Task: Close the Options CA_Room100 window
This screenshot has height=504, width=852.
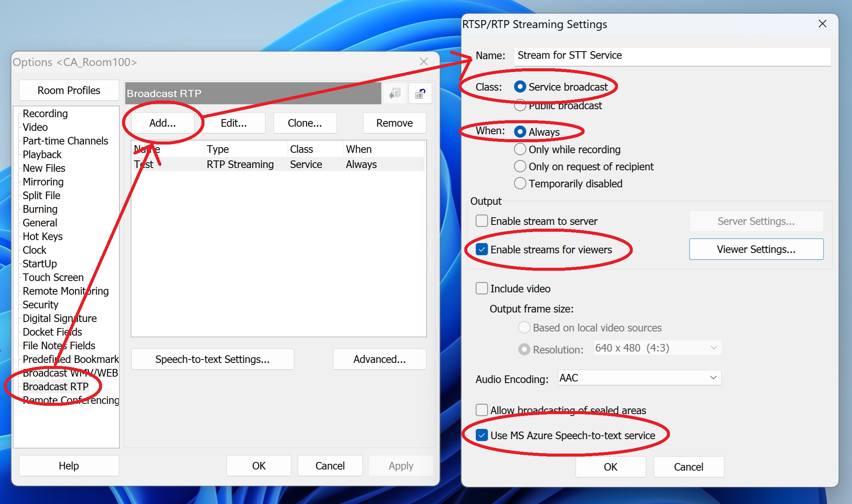Action: point(424,61)
